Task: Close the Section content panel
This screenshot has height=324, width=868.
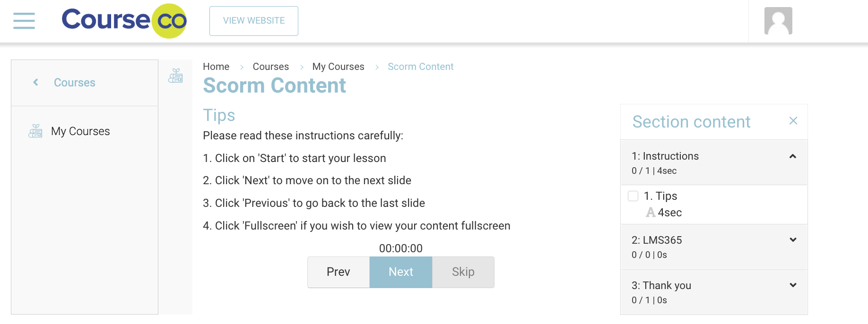Action: pyautogui.click(x=793, y=121)
